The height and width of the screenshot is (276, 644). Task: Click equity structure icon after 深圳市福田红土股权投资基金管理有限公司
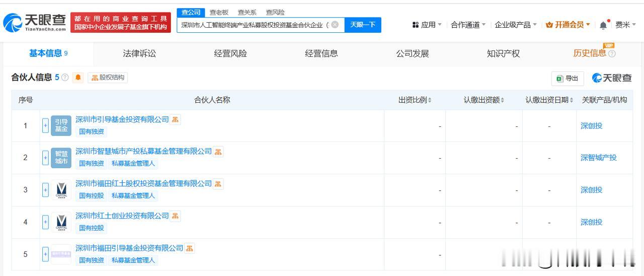[218, 184]
